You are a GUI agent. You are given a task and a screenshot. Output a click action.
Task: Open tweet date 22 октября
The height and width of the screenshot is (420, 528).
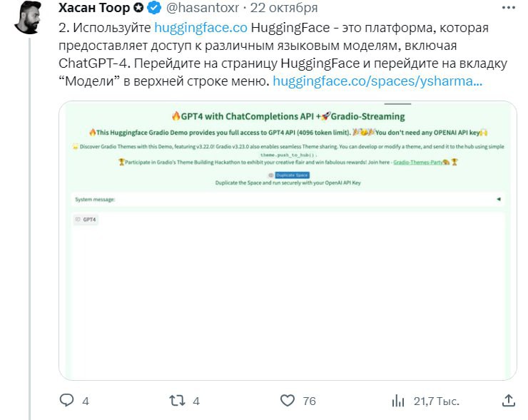[284, 9]
